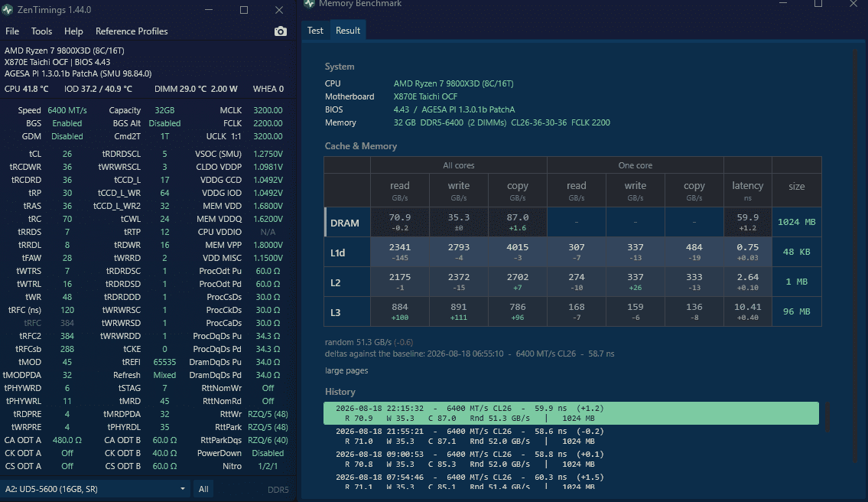The image size is (868, 502).
Task: Open the File menu in ZenTimings
Action: (x=12, y=31)
